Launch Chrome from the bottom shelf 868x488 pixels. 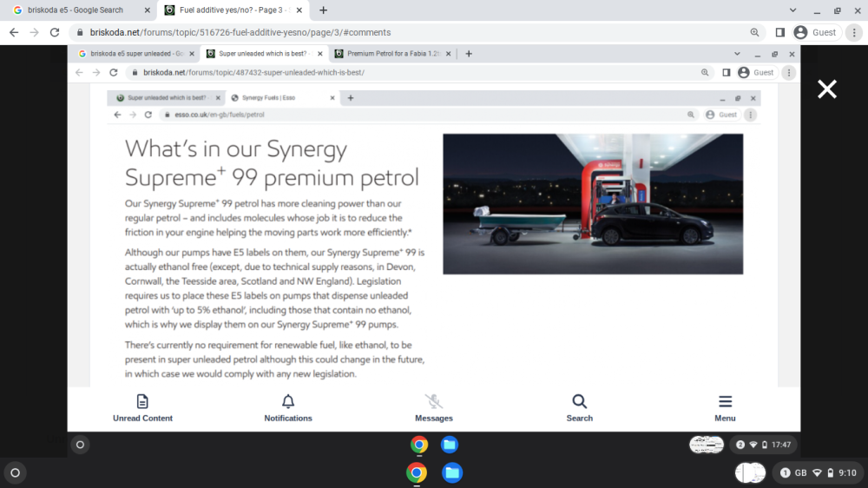click(x=417, y=472)
